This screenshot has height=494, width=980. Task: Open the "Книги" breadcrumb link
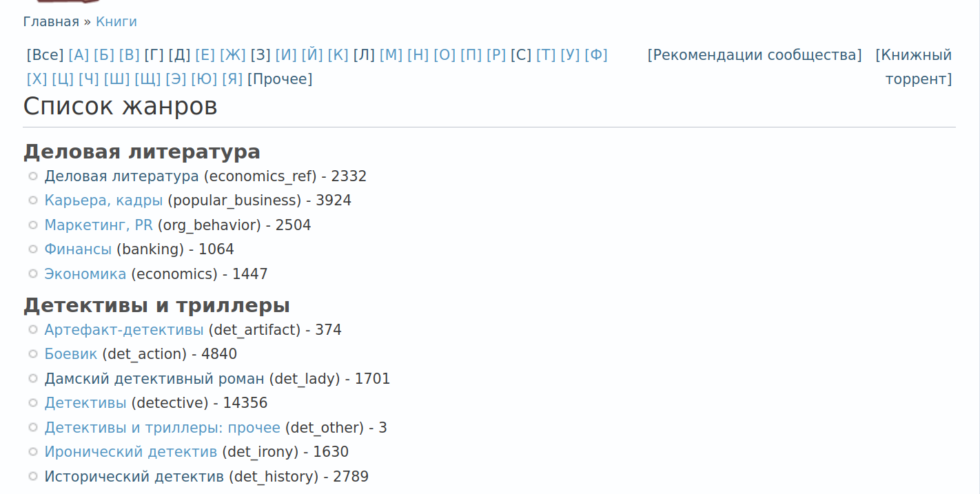(x=116, y=22)
